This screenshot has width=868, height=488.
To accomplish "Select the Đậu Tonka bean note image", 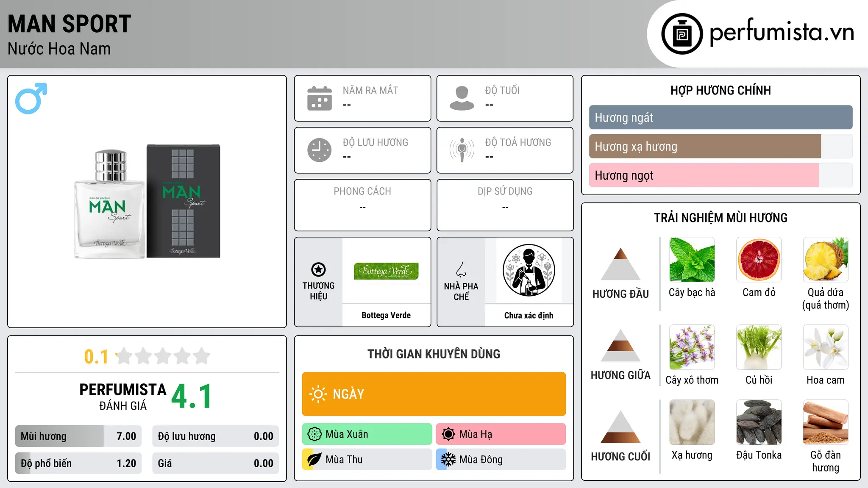I will click(759, 422).
